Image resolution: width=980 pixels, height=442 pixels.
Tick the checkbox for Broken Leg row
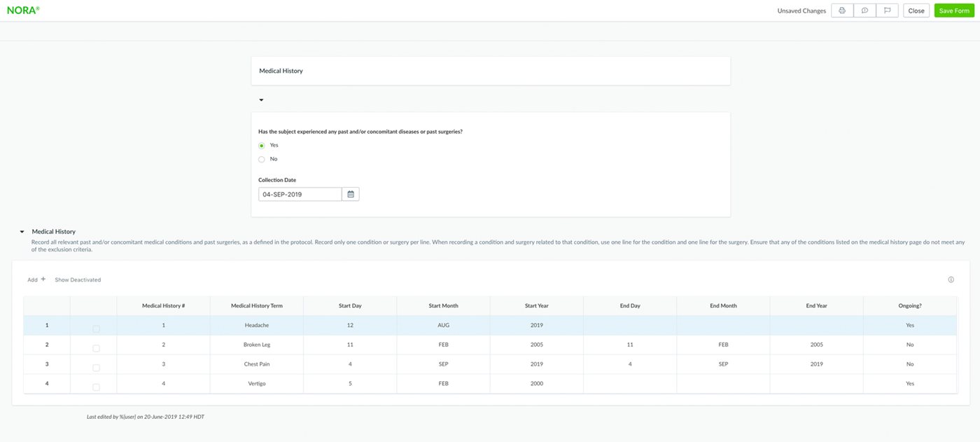pyautogui.click(x=96, y=348)
